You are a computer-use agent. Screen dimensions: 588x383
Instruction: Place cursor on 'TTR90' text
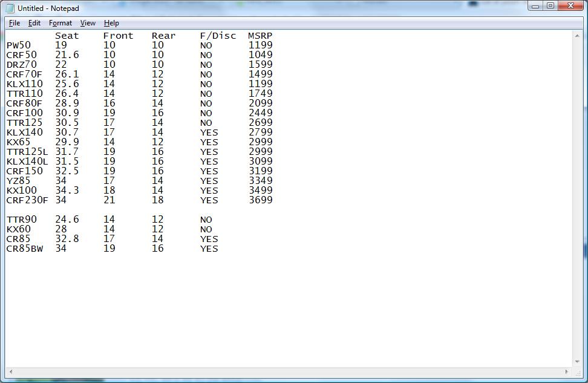21,220
